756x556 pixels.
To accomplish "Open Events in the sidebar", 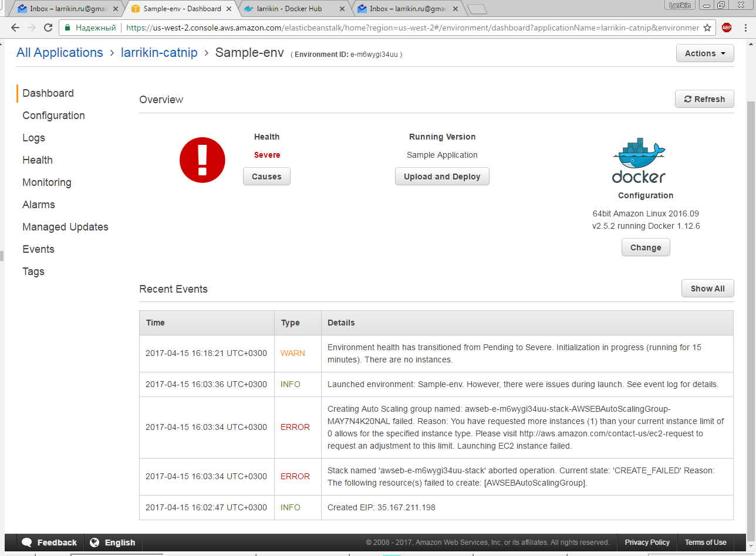I will pyautogui.click(x=38, y=249).
